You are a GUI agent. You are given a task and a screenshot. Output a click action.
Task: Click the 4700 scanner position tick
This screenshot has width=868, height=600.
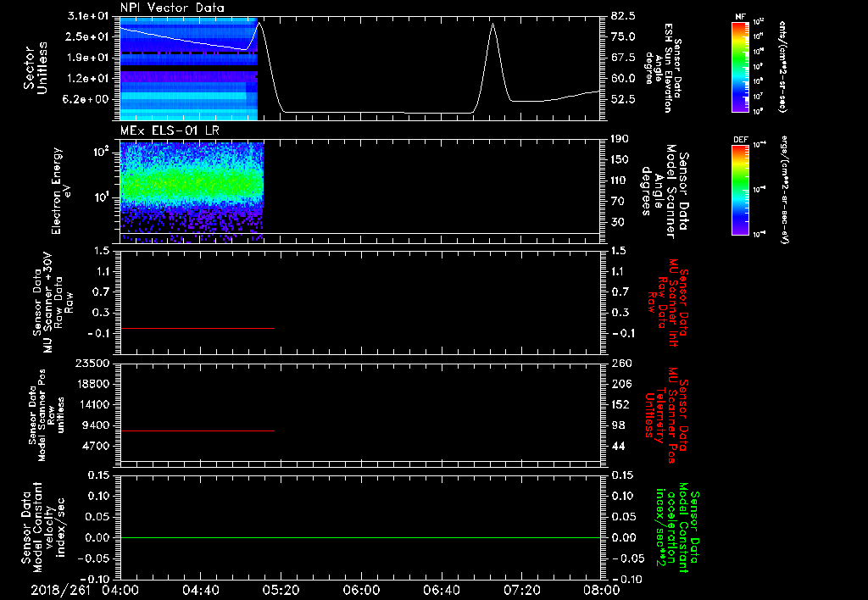coord(95,446)
